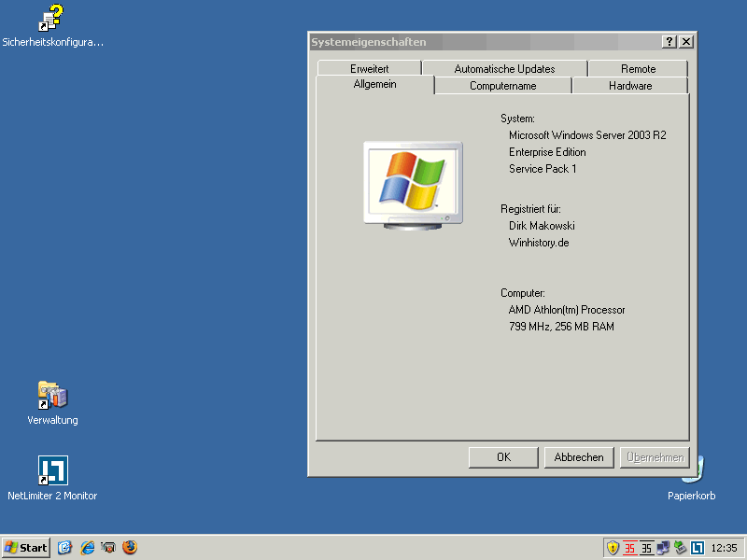Click the "Microsoft Windows Server 2003 R2" text
The width and height of the screenshot is (747, 560).
[x=587, y=135]
